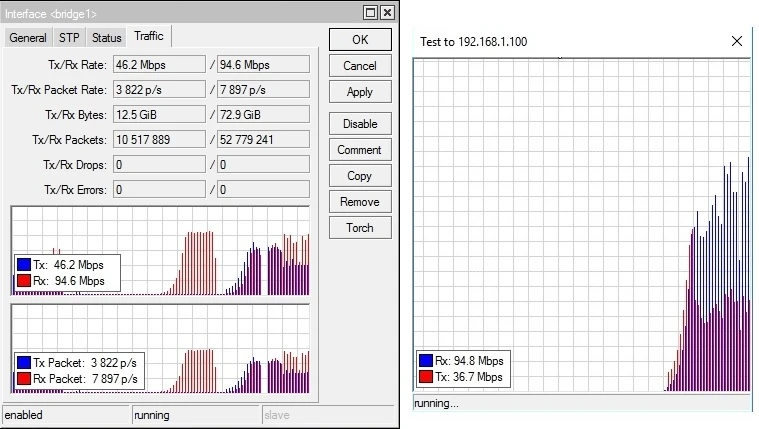Click the red Rx Packet legend swatch
This screenshot has height=429, width=759.
point(23,380)
